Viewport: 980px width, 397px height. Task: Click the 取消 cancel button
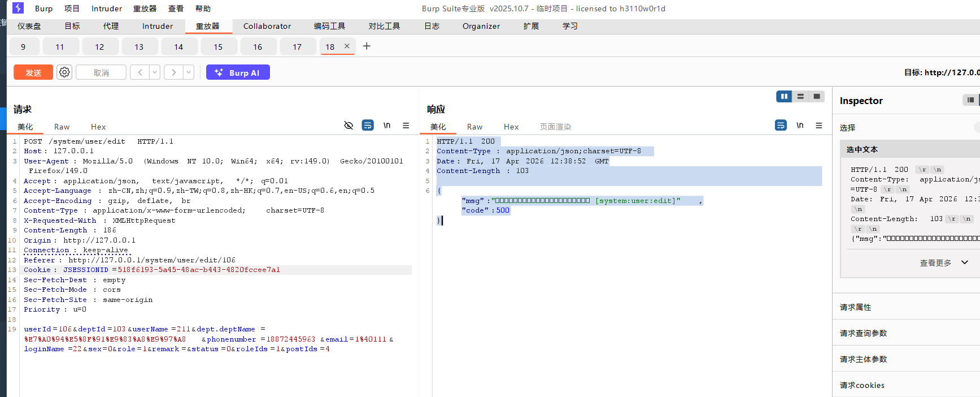tap(101, 72)
